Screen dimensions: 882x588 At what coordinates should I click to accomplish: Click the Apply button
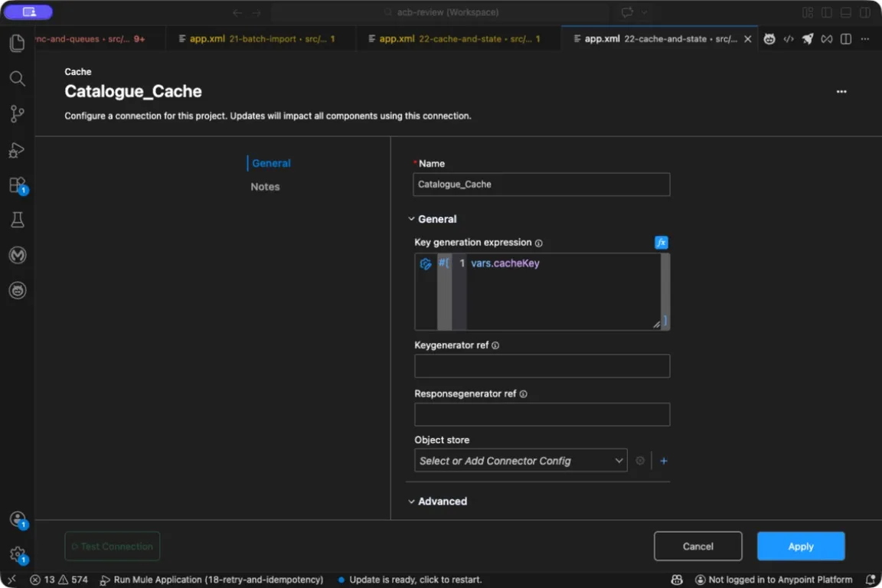point(800,547)
